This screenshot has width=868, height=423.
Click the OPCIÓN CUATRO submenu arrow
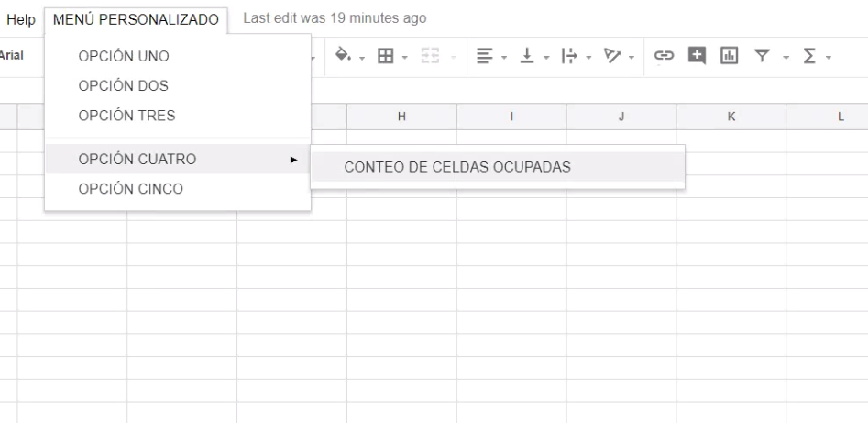[293, 160]
